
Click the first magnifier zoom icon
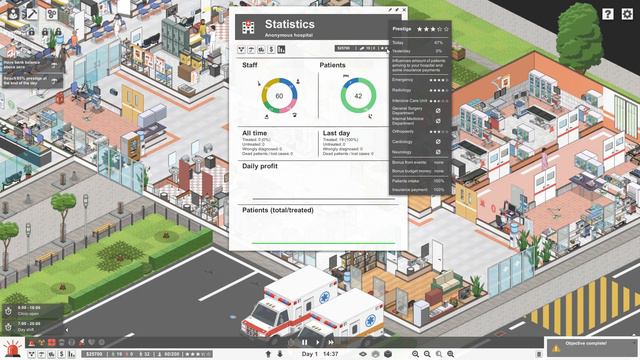(x=415, y=354)
